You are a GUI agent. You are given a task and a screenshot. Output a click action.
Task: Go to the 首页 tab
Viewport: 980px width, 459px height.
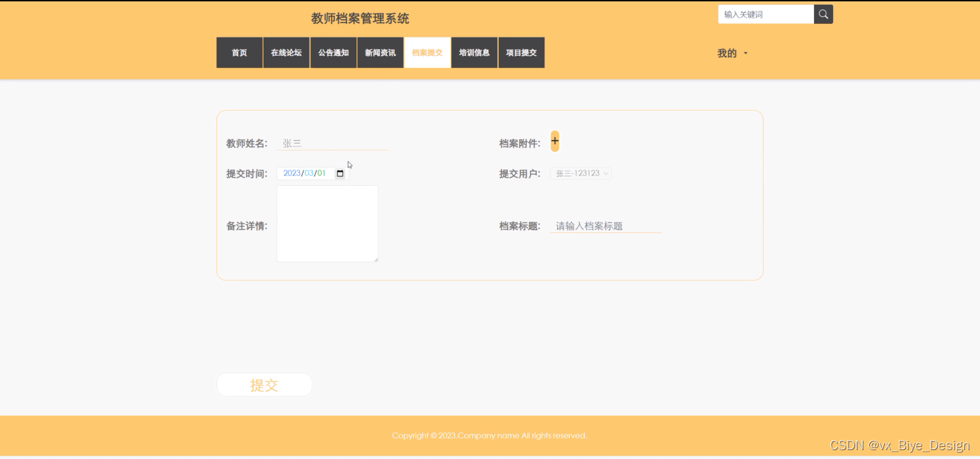(240, 52)
